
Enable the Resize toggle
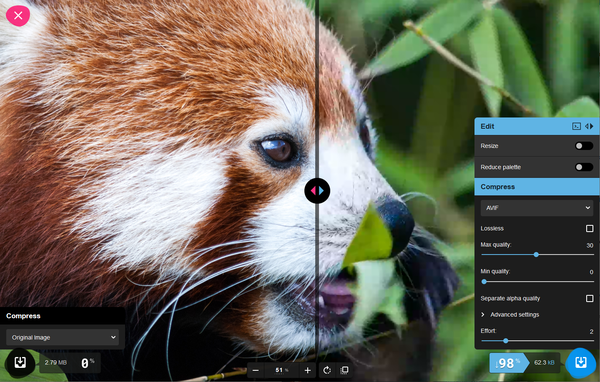point(584,146)
